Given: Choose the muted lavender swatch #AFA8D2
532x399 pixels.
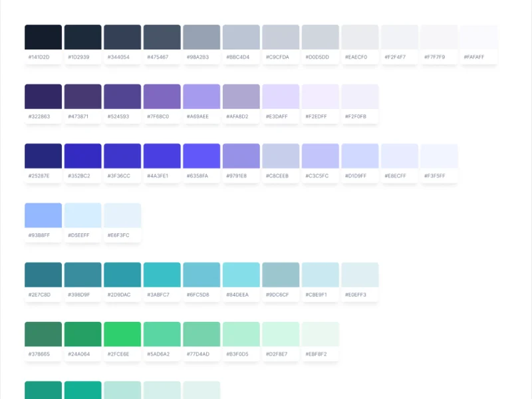Looking at the screenshot, I should [241, 96].
